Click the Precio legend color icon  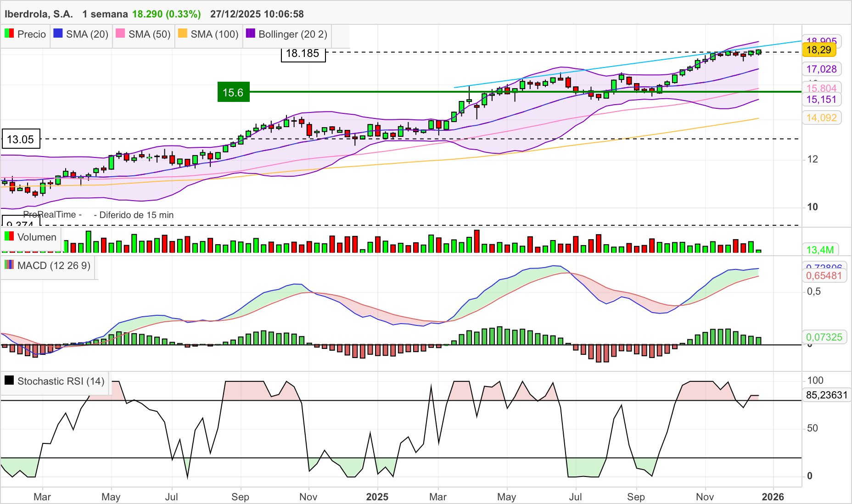pyautogui.click(x=9, y=34)
